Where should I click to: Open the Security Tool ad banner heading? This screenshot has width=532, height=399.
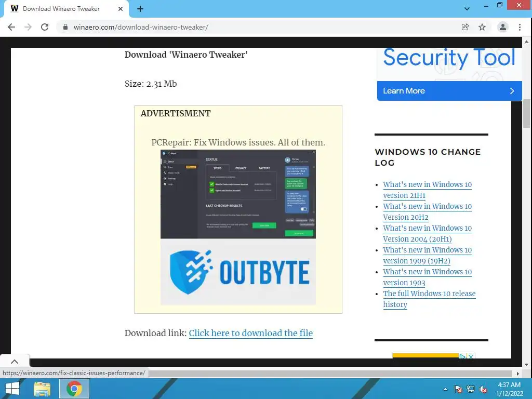tap(449, 57)
